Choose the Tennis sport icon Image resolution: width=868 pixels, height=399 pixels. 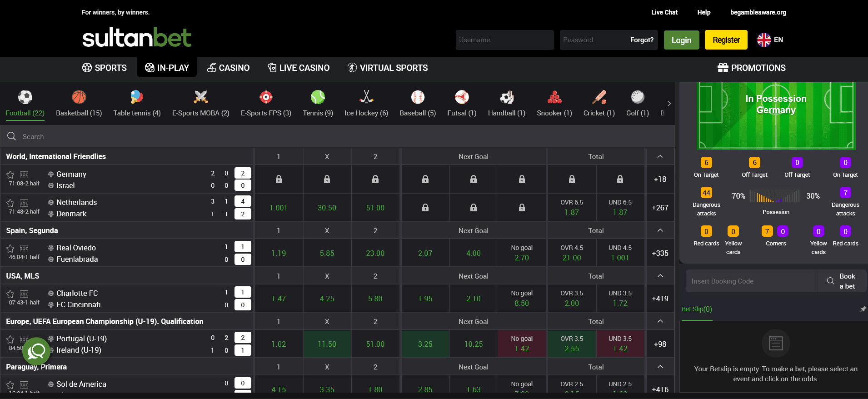tap(318, 97)
